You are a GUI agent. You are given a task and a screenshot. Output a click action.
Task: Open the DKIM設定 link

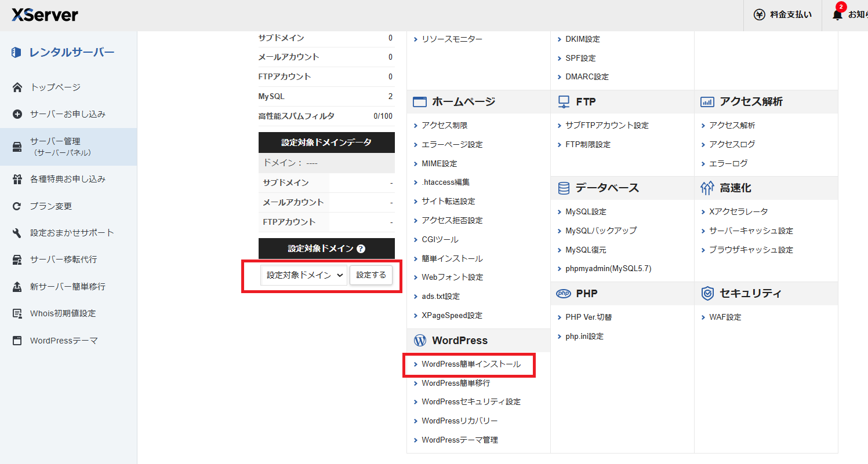(x=583, y=39)
